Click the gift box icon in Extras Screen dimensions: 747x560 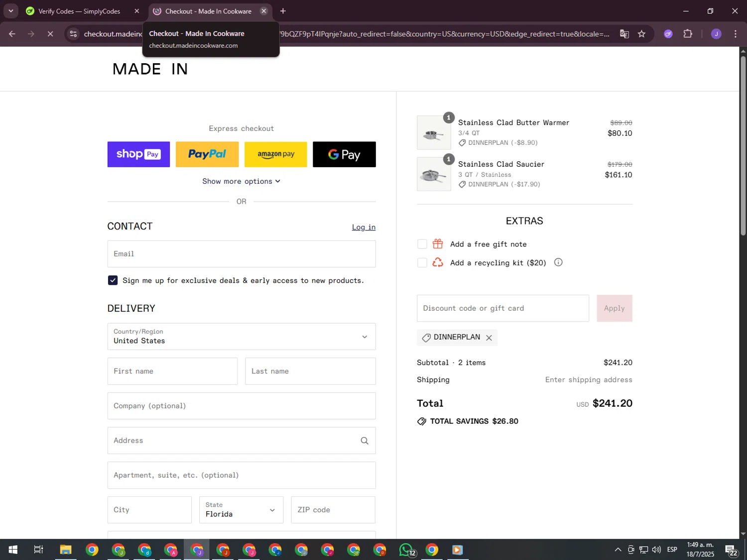click(x=438, y=244)
